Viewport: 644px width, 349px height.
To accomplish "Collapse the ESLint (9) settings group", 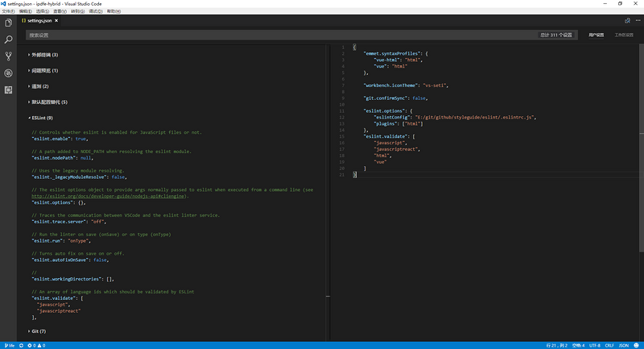I will (40, 118).
